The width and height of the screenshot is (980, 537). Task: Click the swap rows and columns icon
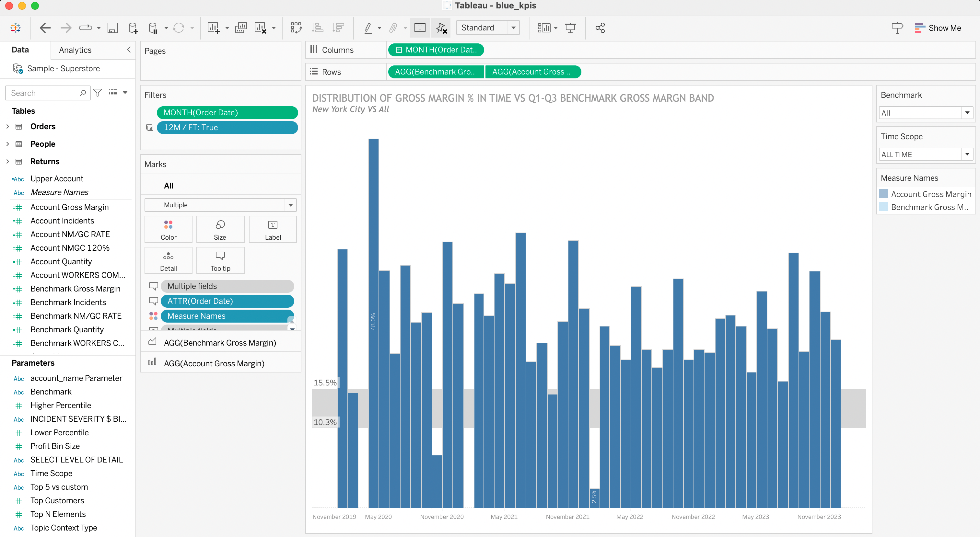coord(296,28)
